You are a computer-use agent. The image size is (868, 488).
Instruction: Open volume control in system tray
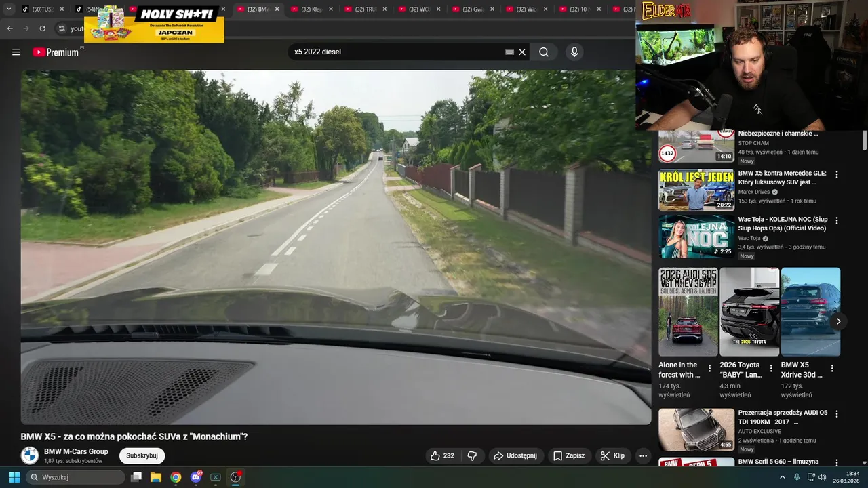coord(823,477)
